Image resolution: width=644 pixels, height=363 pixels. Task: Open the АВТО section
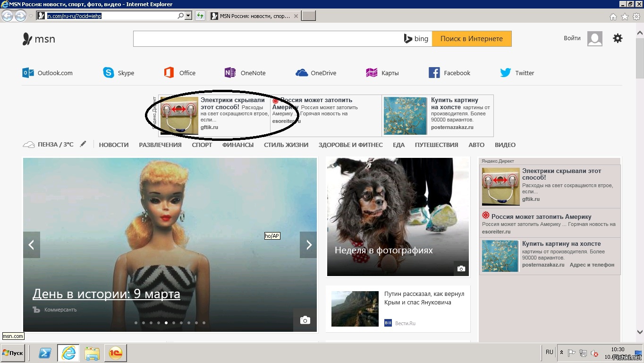point(476,145)
